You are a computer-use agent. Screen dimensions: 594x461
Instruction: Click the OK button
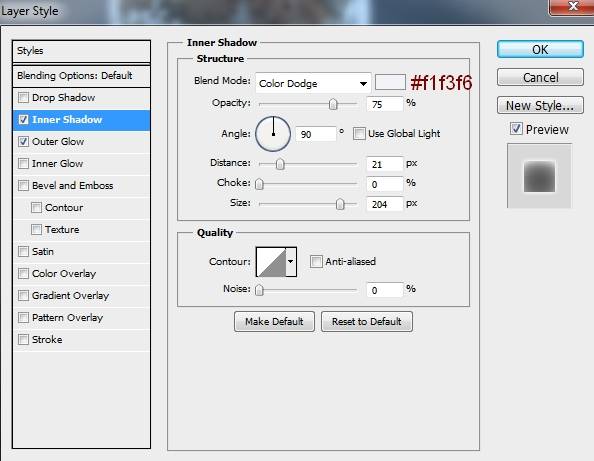pyautogui.click(x=540, y=50)
